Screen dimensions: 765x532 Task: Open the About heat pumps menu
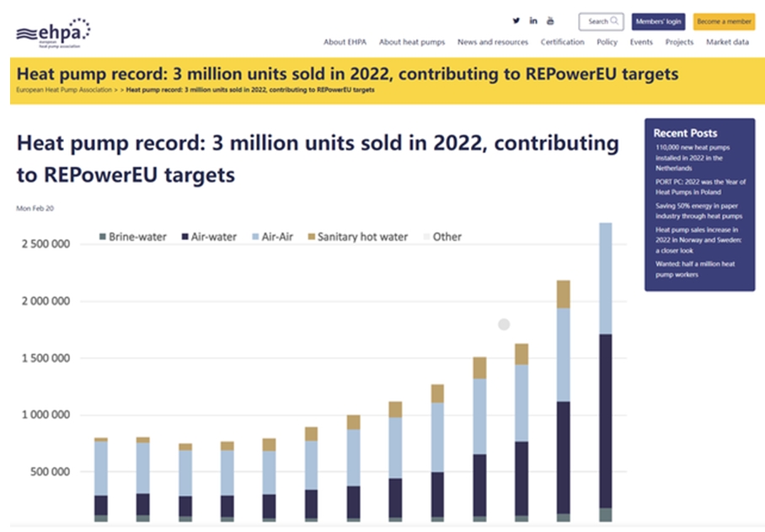(x=412, y=42)
